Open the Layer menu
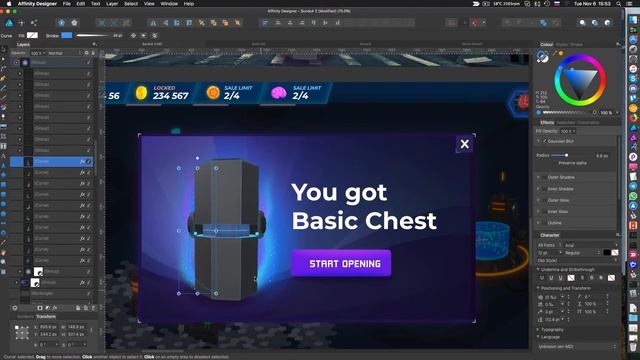The height and width of the screenshot is (360, 640). click(x=112, y=4)
